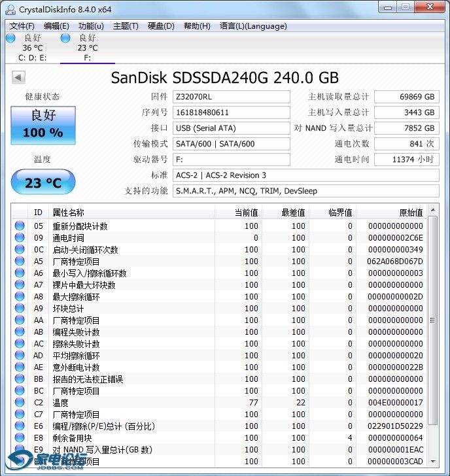Screen dimensions: 450x476
Task: Click the blue status orb for F: disk
Action: [65, 38]
